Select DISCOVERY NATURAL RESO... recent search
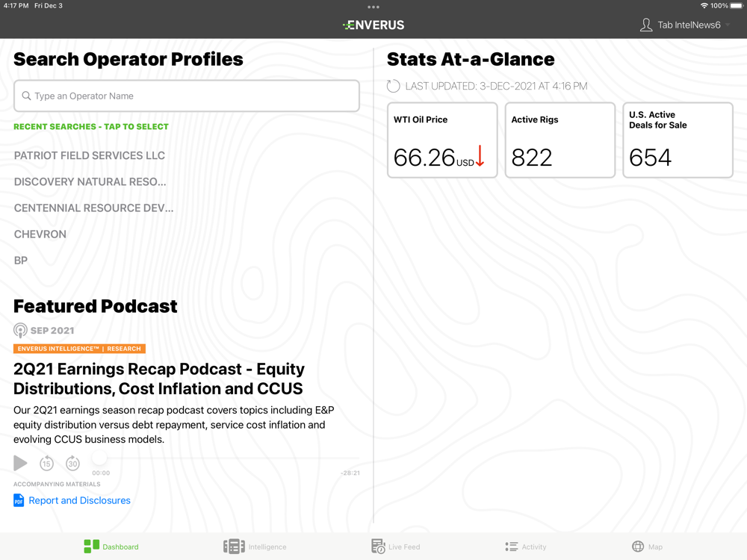Screen dimensions: 747x560 coord(90,181)
